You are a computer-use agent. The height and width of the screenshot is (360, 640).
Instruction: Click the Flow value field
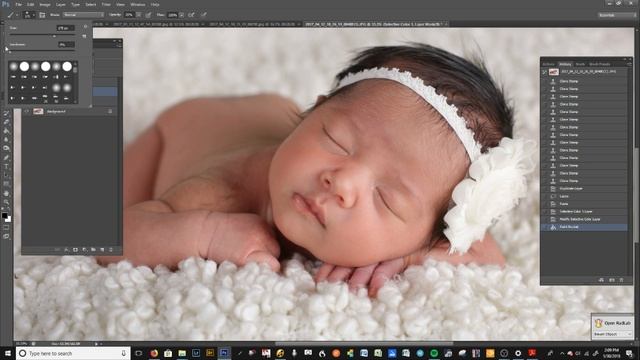(172, 15)
